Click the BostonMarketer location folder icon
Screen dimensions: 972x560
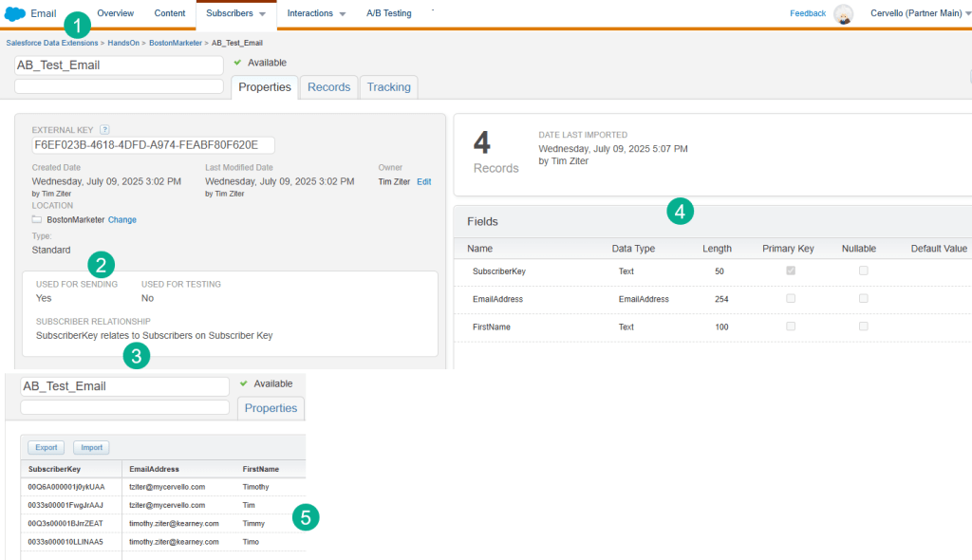[x=37, y=219]
